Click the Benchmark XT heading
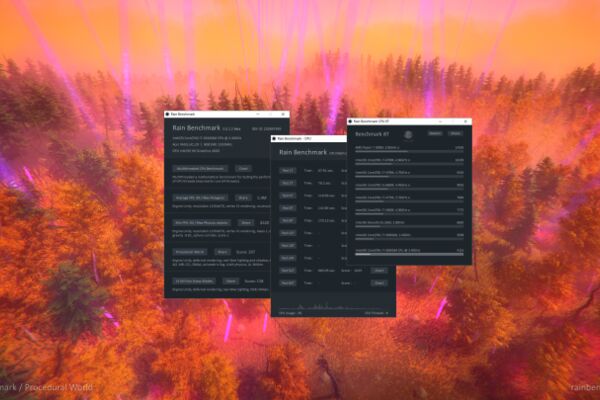This screenshot has height=400, width=600. pos(372,134)
